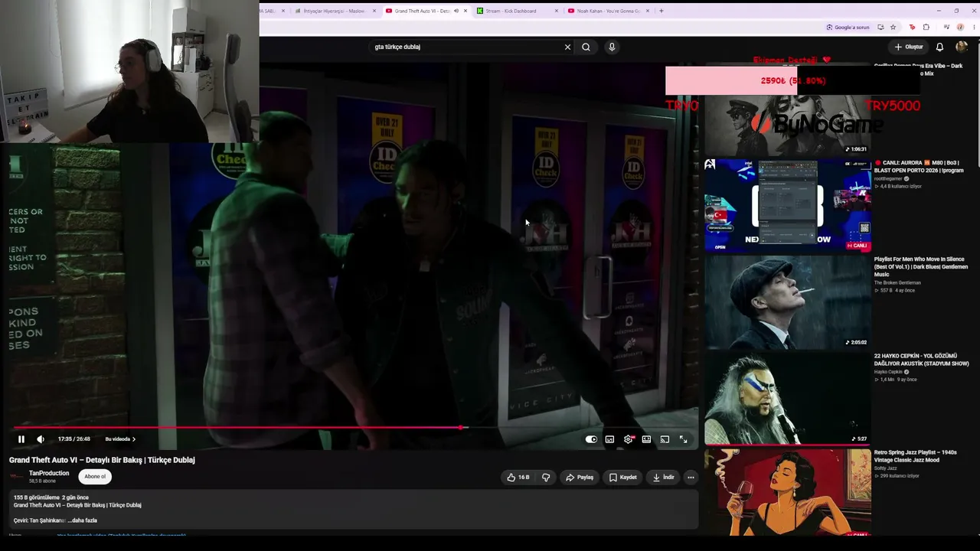The height and width of the screenshot is (551, 980).
Task: Close the İhtiyaçlar Hiyerarşisi tab
Action: 374,11
